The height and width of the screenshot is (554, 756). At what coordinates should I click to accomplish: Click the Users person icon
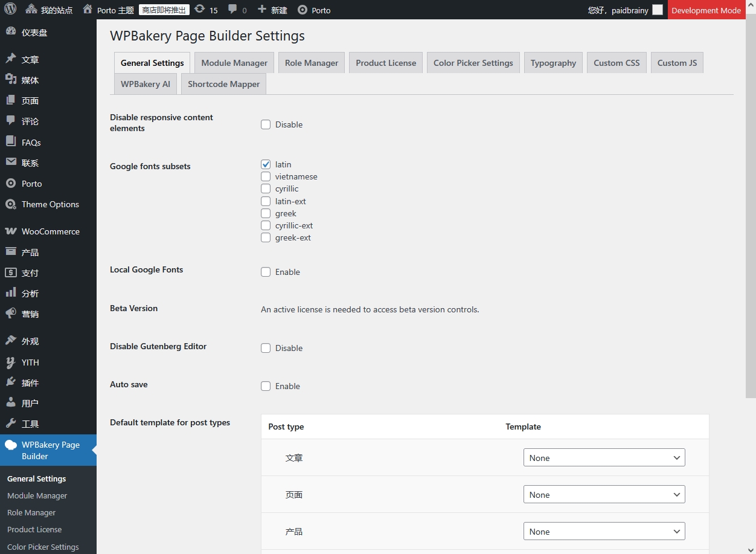(x=11, y=403)
